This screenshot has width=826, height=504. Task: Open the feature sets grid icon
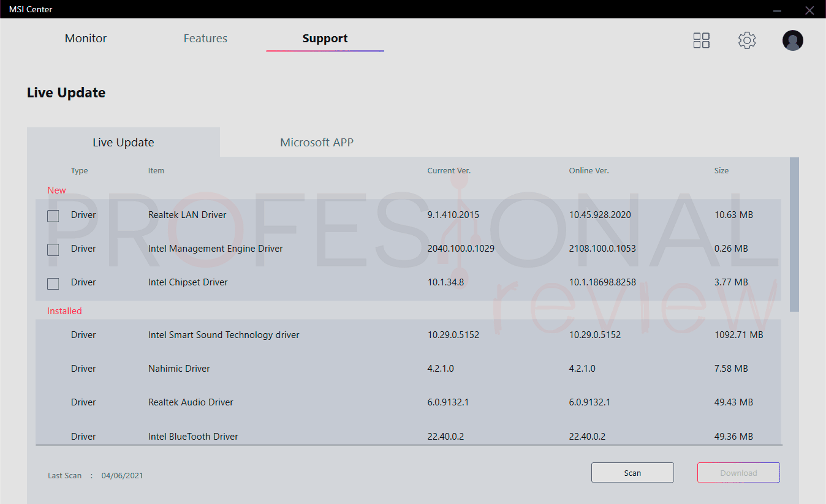pyautogui.click(x=701, y=40)
